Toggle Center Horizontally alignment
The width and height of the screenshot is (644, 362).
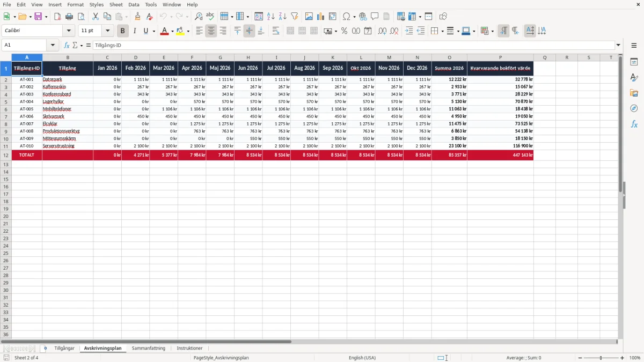tap(211, 31)
